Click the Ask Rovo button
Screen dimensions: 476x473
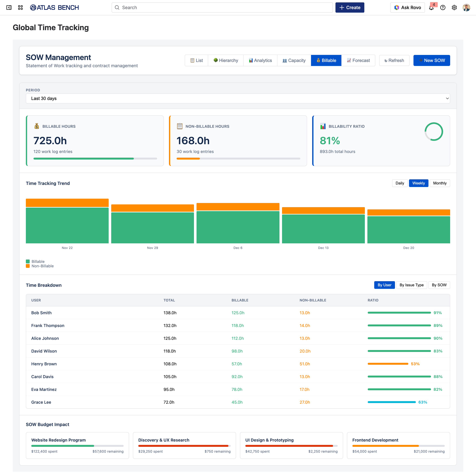point(408,8)
